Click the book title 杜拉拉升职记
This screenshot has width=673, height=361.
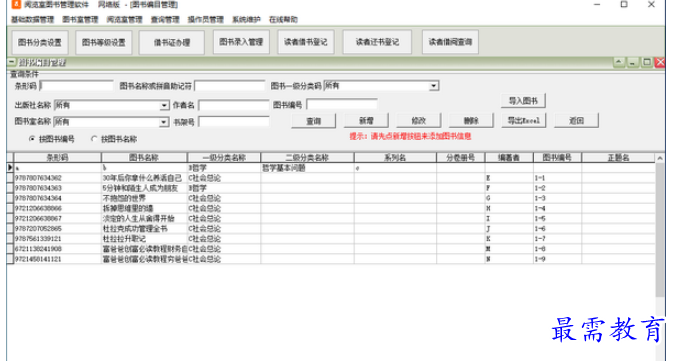(144, 239)
